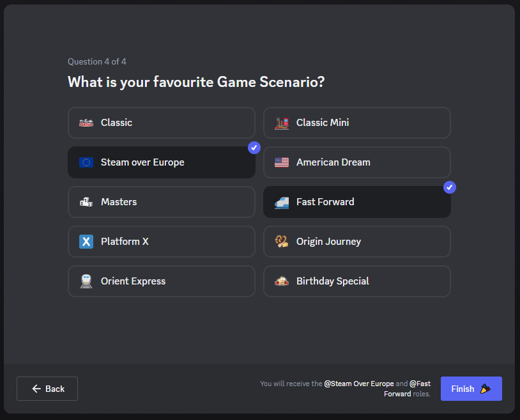Click the party popper on Finish

[486, 389]
